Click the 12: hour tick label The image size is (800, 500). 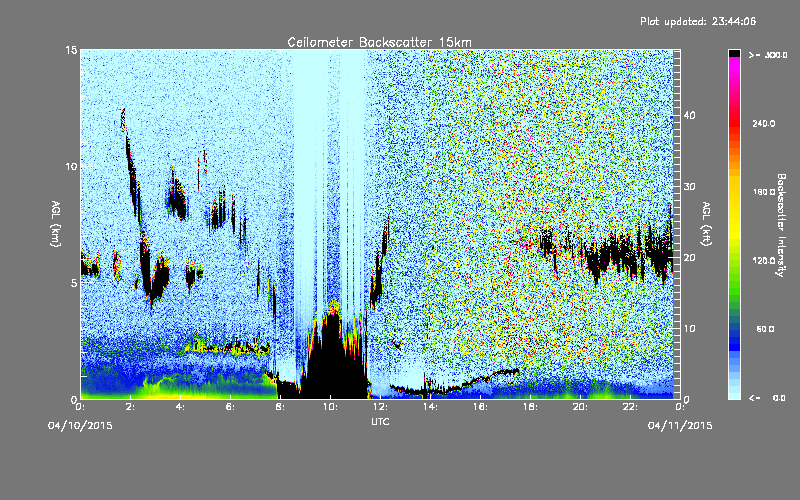[x=381, y=407]
